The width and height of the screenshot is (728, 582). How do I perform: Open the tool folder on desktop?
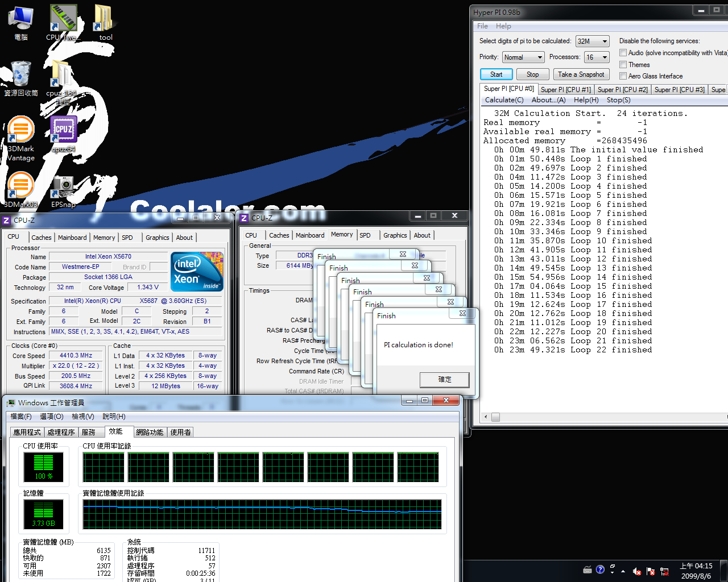(105, 19)
